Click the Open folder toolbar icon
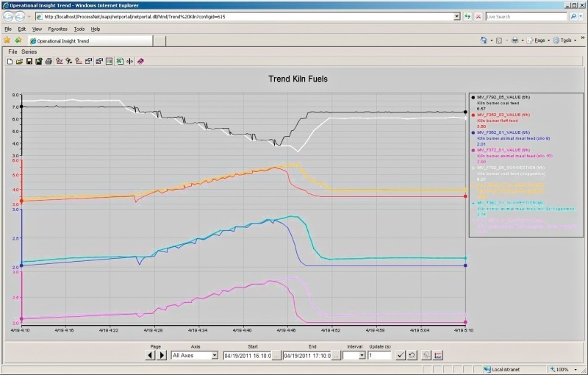Viewport: 588px width, 375px height. (20, 61)
